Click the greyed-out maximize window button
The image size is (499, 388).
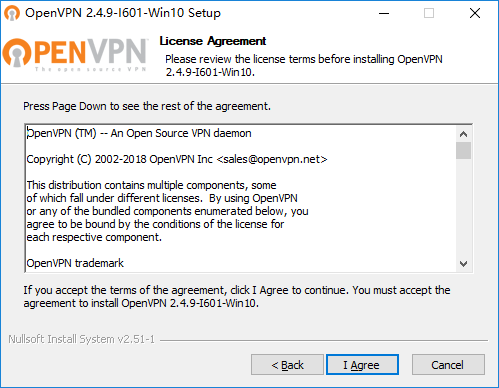pyautogui.click(x=429, y=13)
